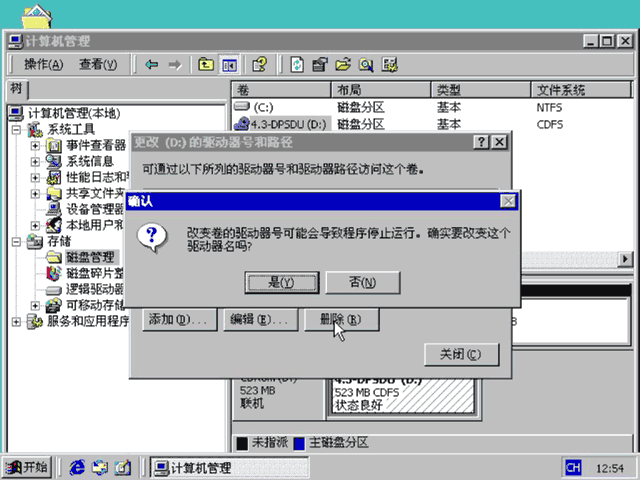Click the magnifier search toolbar icon
The height and width of the screenshot is (480, 640).
pos(366,64)
